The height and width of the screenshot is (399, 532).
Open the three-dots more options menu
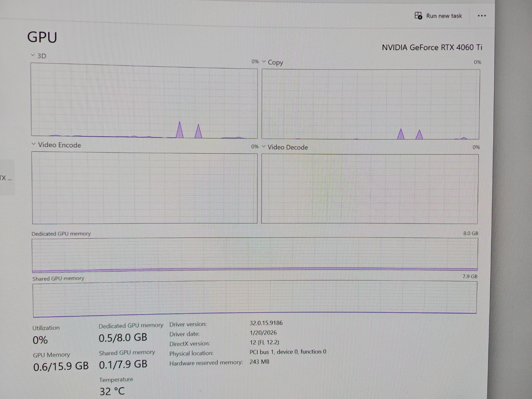482,16
